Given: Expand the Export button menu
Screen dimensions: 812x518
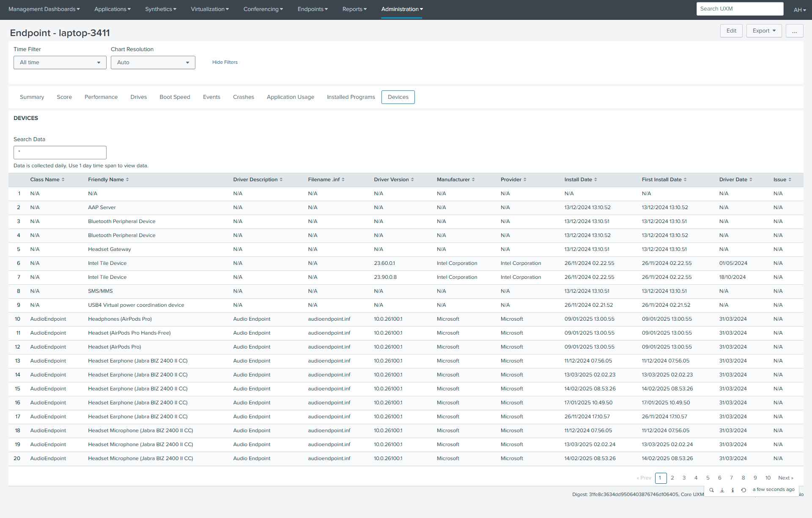Looking at the screenshot, I should point(764,31).
